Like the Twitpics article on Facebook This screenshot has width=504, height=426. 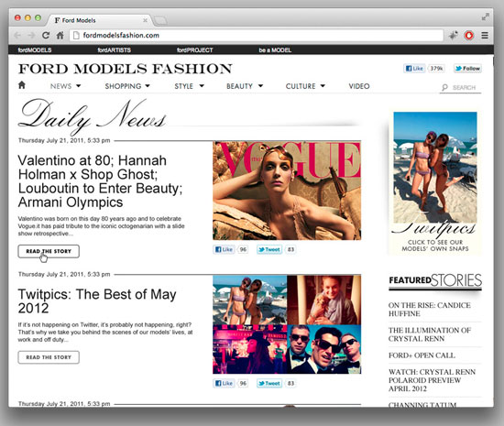tap(224, 383)
